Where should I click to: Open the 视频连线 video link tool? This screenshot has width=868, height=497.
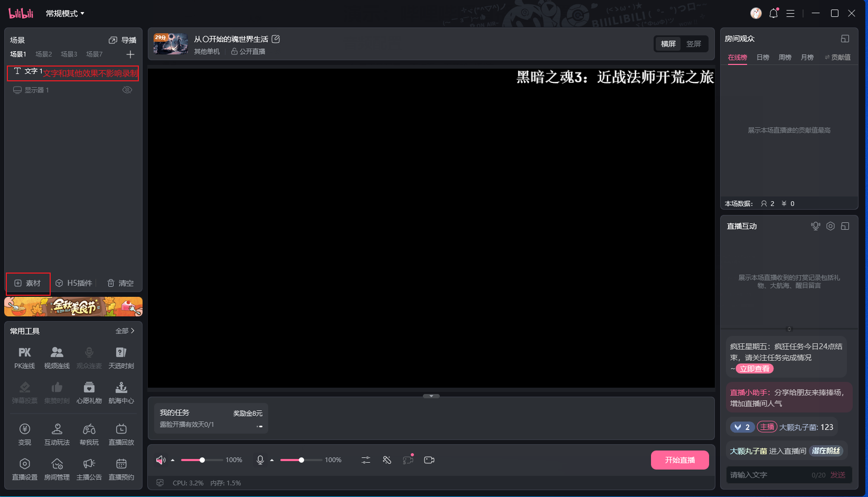(x=56, y=357)
